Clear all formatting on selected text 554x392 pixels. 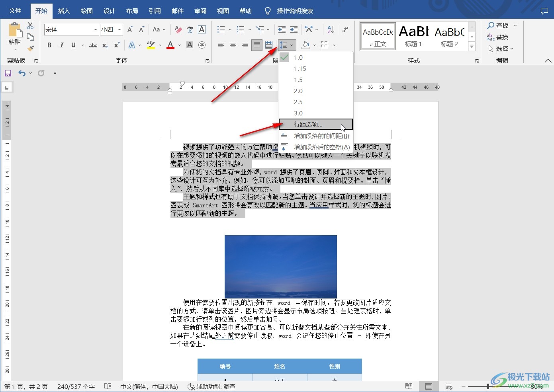click(x=178, y=29)
